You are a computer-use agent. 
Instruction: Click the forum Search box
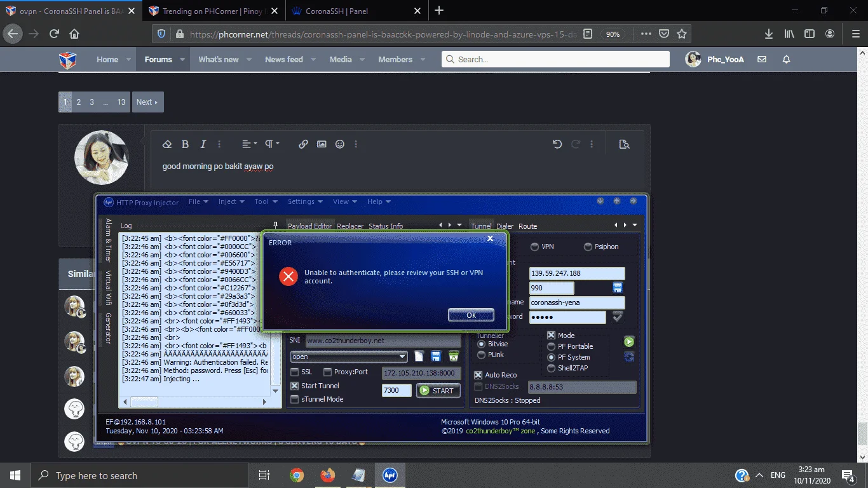(x=555, y=59)
